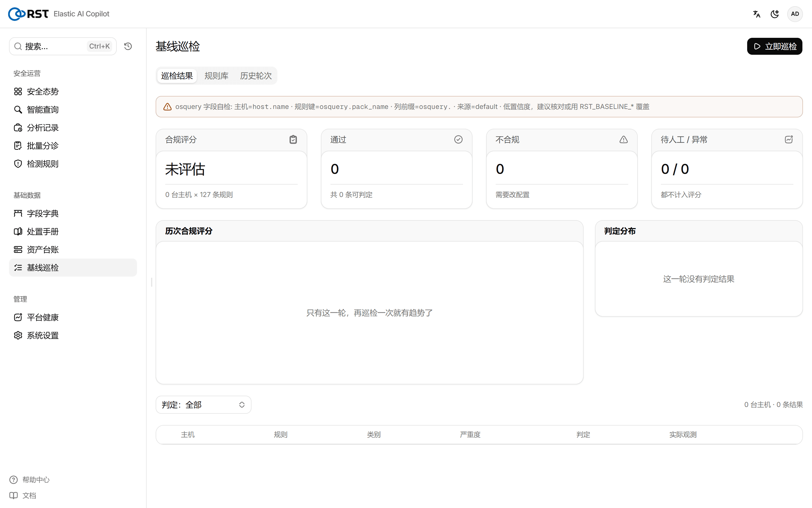
Task: Click the warning triangle in osquery banner
Action: pos(167,107)
